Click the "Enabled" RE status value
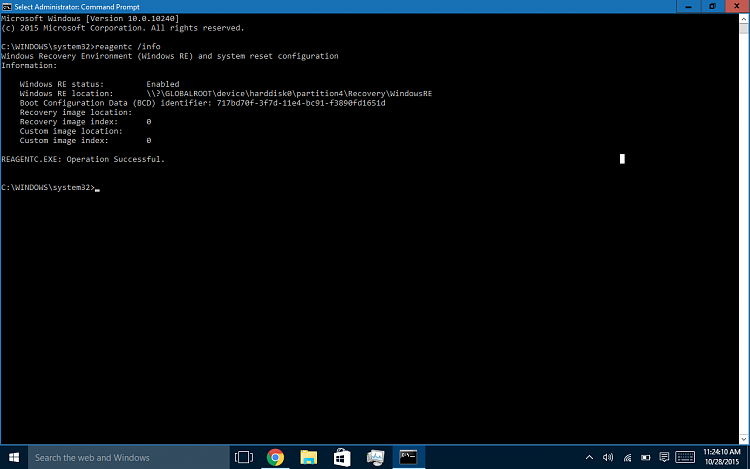Viewport: 750px width, 469px height. [x=163, y=84]
